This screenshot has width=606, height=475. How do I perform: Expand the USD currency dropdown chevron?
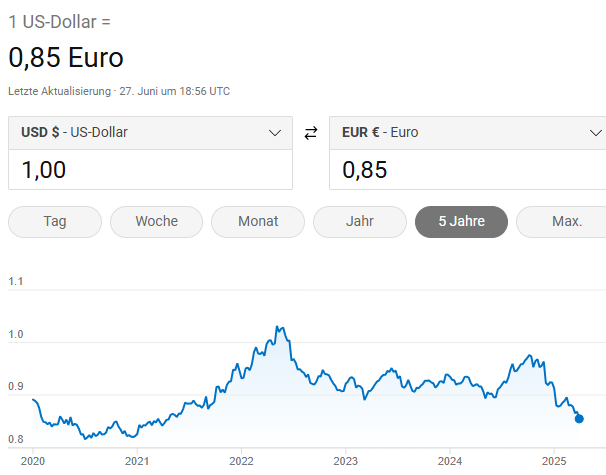[276, 132]
